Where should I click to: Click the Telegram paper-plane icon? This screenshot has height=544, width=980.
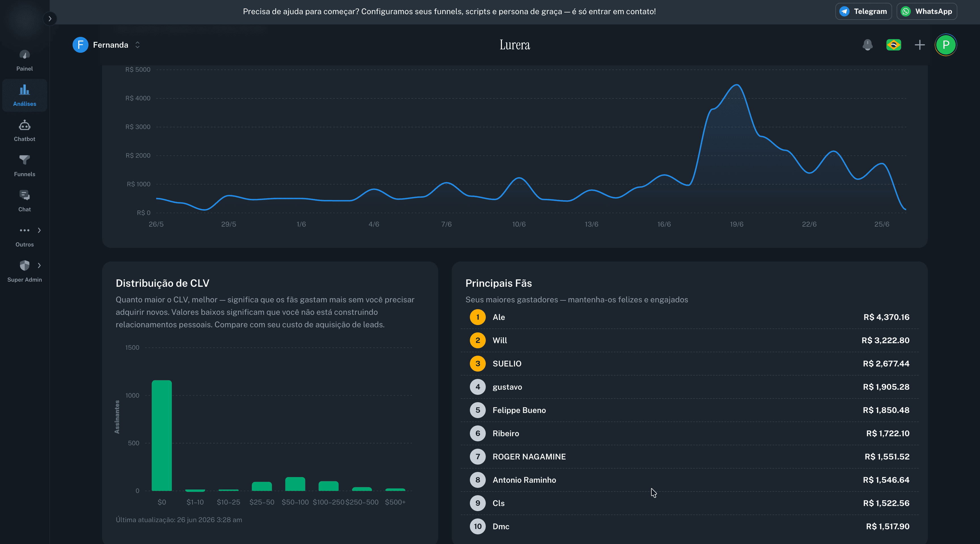click(x=844, y=11)
